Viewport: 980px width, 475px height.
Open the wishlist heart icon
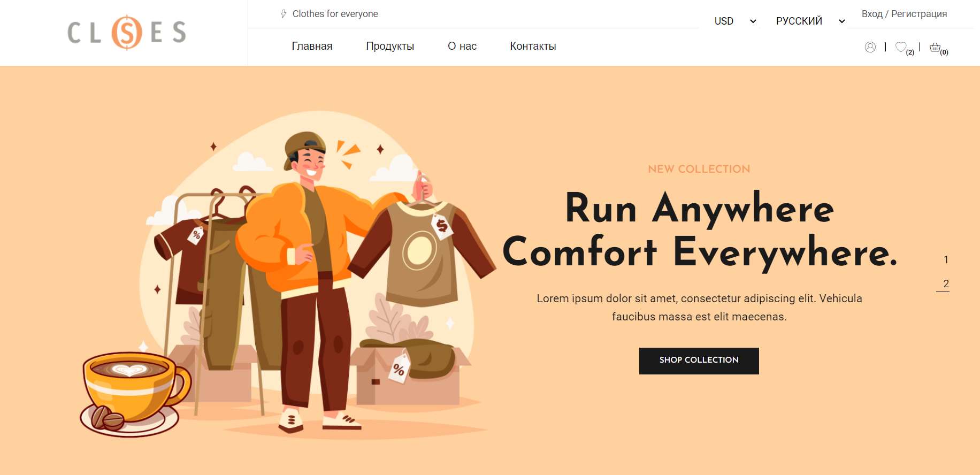coord(901,47)
